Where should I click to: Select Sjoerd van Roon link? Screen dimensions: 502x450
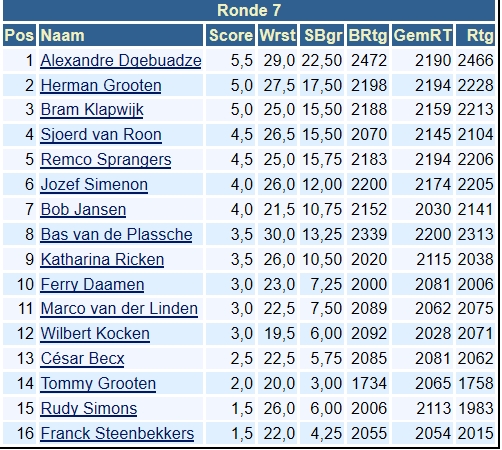click(x=101, y=135)
